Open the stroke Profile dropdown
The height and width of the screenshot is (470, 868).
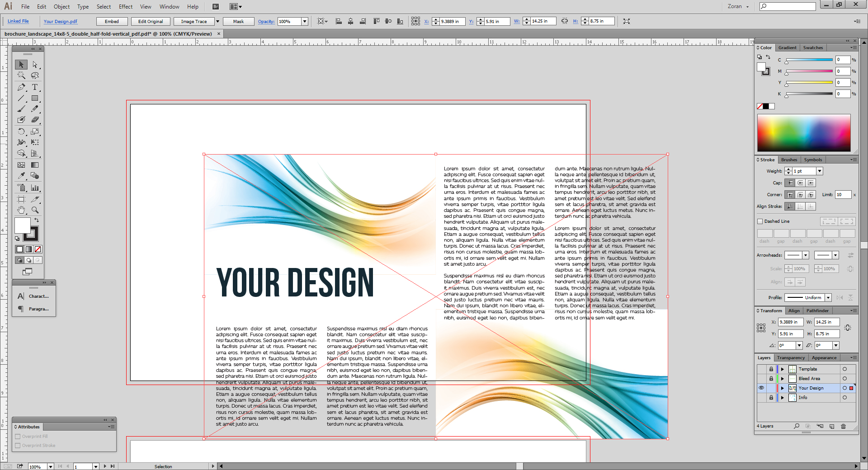click(827, 297)
